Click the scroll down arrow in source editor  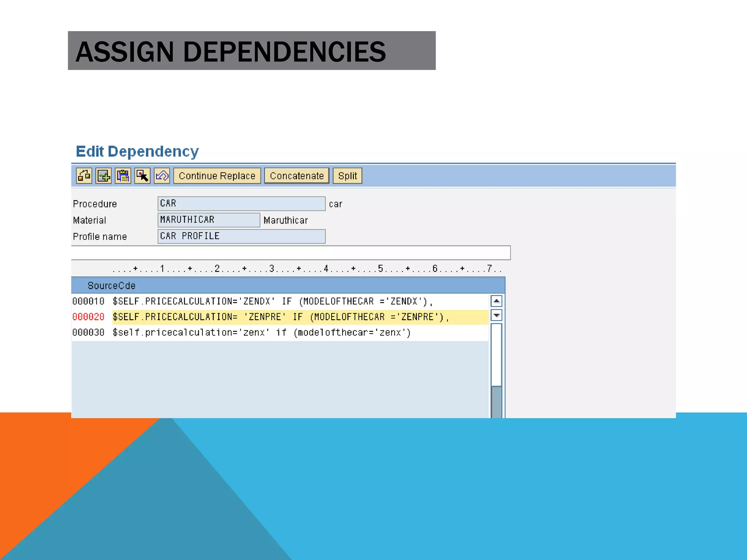pos(496,315)
